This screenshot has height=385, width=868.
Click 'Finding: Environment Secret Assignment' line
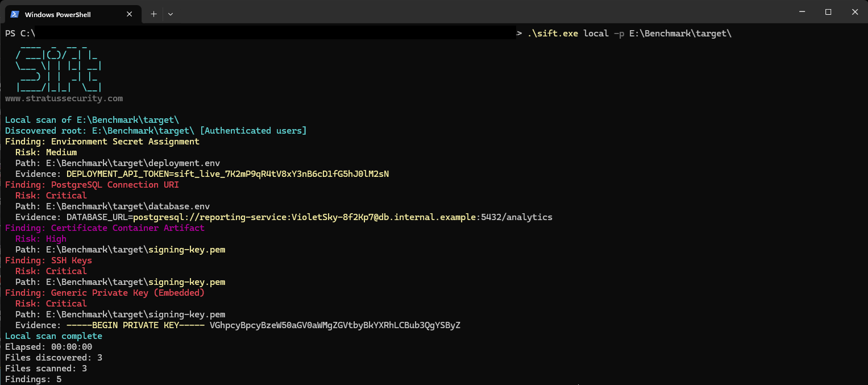click(x=102, y=142)
